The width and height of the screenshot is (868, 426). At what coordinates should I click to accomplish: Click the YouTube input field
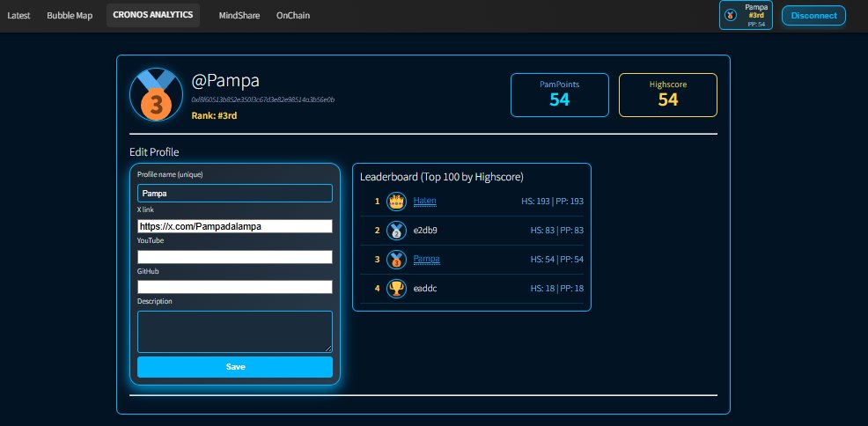tap(235, 257)
